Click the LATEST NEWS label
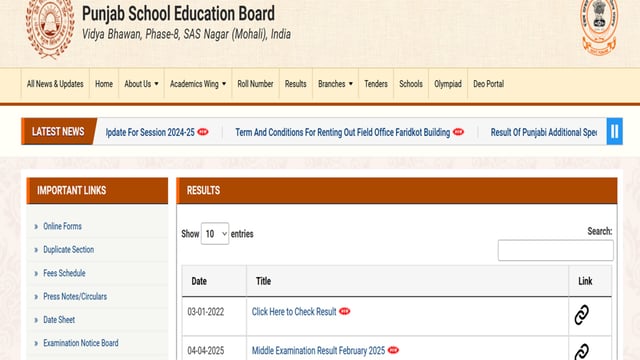This screenshot has width=640, height=360. [58, 131]
